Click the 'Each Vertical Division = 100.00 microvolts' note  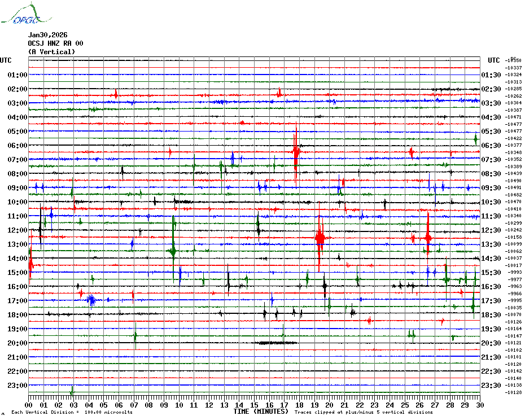tap(72, 412)
